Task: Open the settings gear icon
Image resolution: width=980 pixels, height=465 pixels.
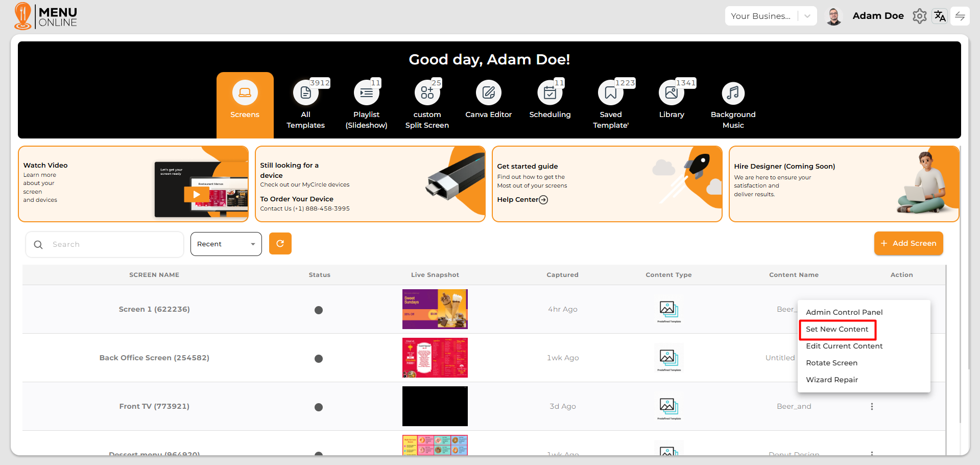Action: click(919, 16)
